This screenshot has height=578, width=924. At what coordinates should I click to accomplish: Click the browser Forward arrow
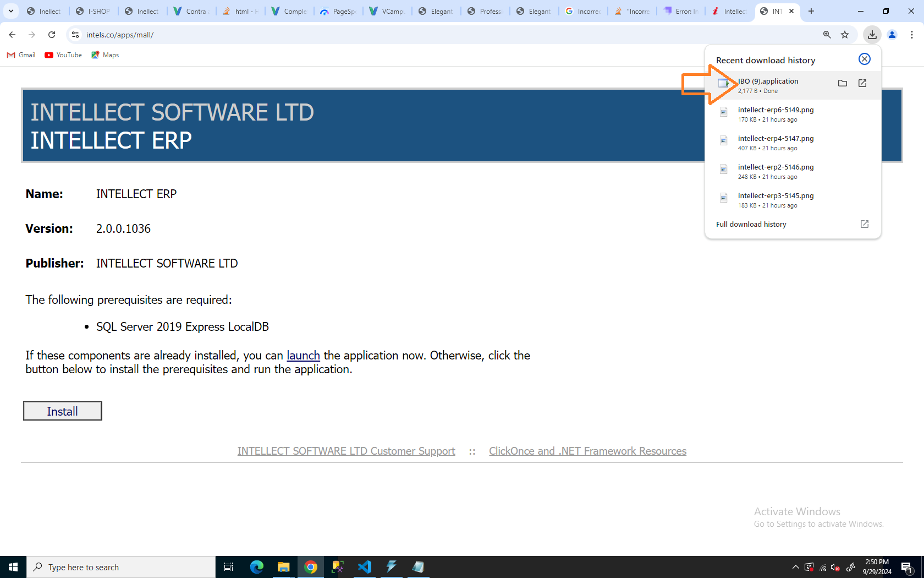(x=32, y=35)
